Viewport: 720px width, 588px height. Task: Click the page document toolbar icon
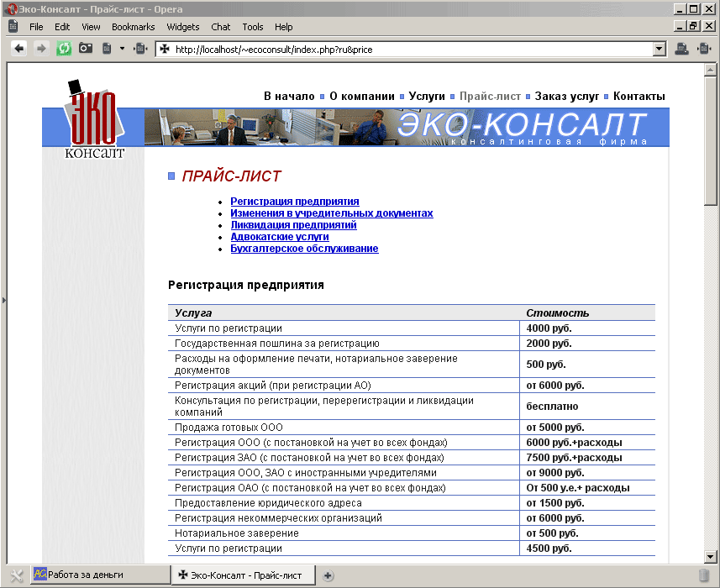coord(107,48)
